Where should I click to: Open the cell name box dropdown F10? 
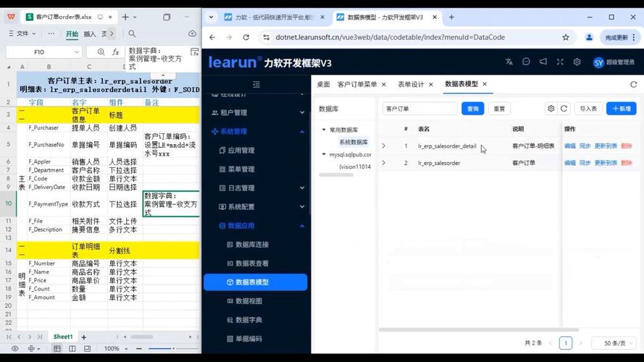pos(76,52)
